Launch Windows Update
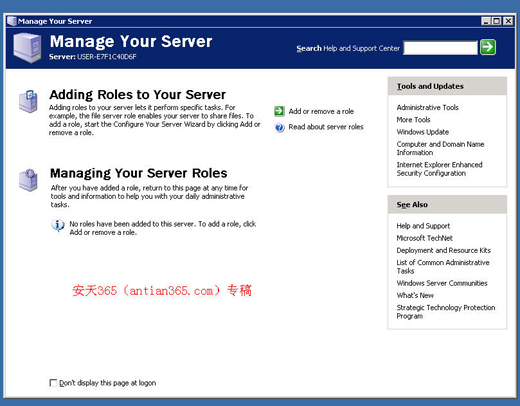The height and width of the screenshot is (406, 520). [423, 132]
